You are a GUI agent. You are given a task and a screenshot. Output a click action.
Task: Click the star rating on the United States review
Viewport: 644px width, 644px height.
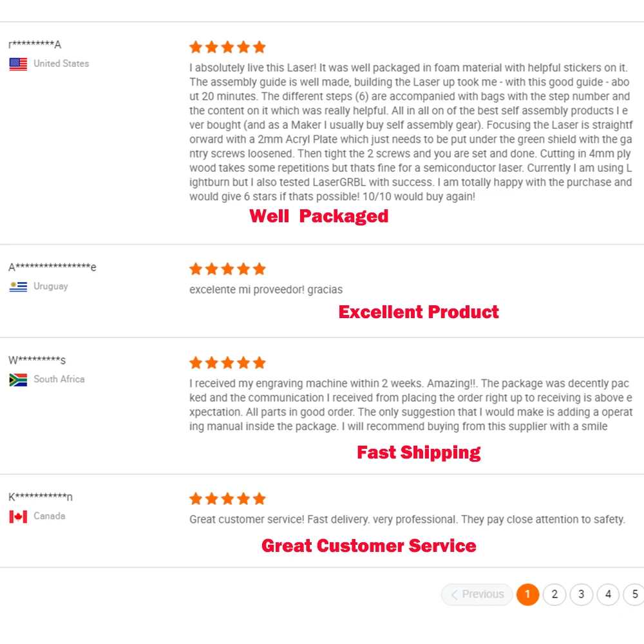click(x=227, y=47)
